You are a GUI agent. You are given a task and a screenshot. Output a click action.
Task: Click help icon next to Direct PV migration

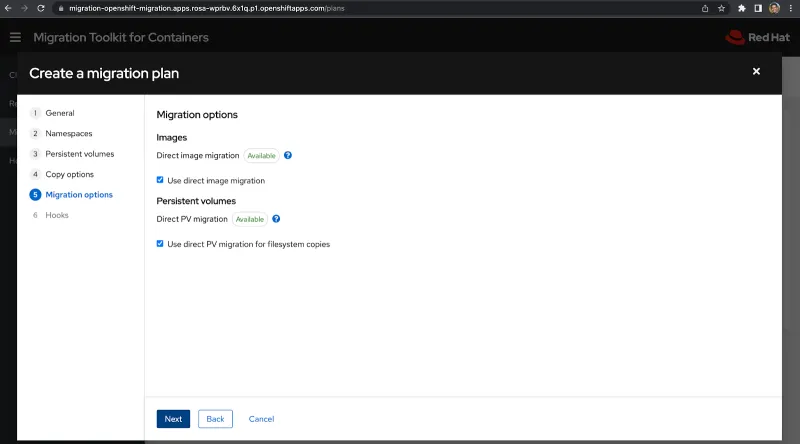(276, 219)
